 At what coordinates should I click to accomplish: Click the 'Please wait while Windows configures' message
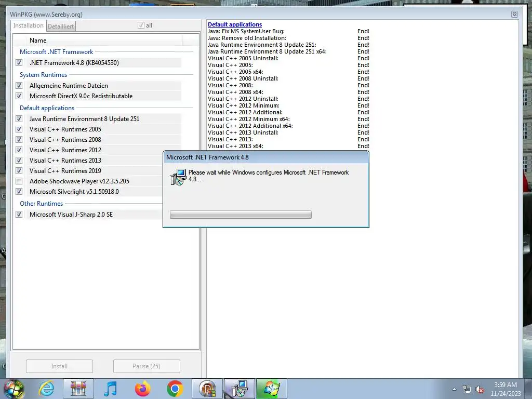[x=269, y=176]
